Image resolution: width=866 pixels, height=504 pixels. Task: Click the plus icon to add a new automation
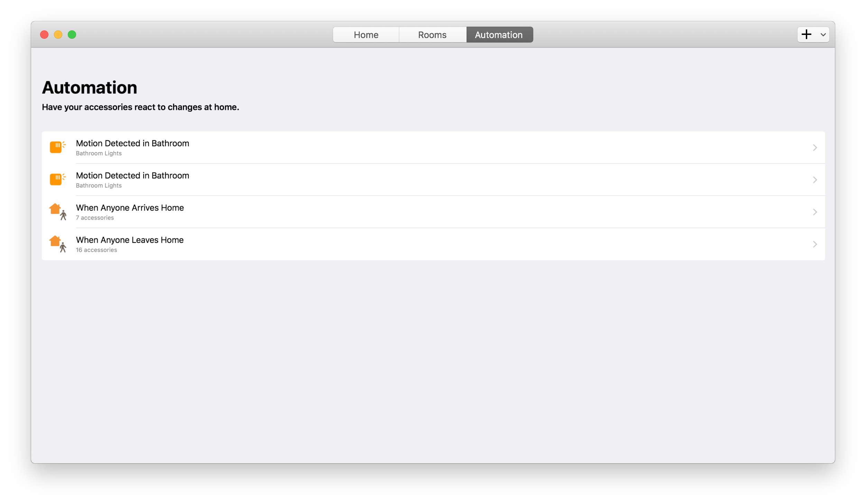(x=807, y=34)
